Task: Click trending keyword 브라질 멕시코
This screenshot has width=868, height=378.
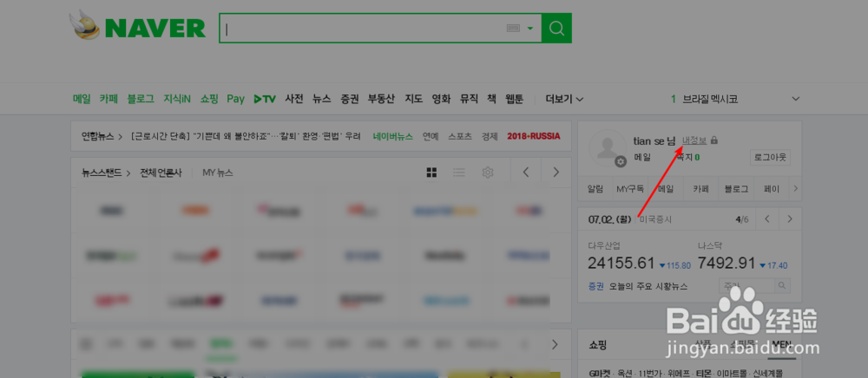Action: point(710,100)
